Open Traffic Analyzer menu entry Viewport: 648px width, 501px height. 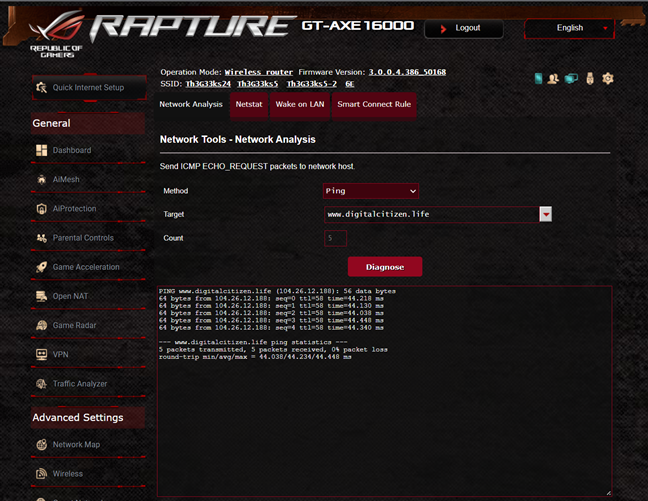tap(88, 384)
